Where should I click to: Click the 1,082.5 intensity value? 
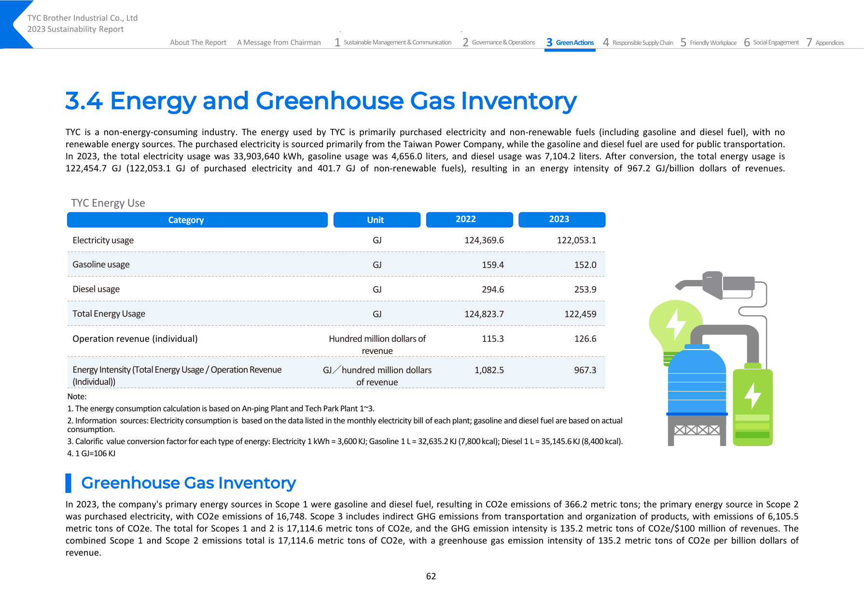[489, 370]
